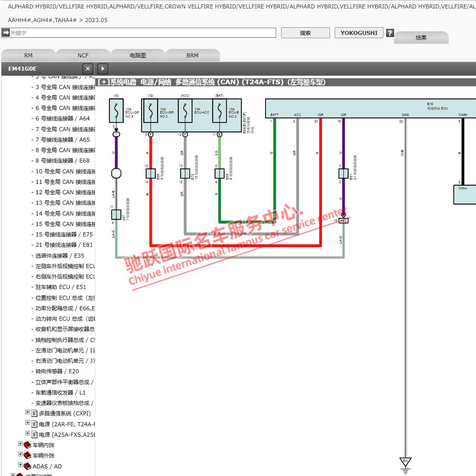
Task: Click the E81 junction connector on violet wire
Action: tap(344, 173)
